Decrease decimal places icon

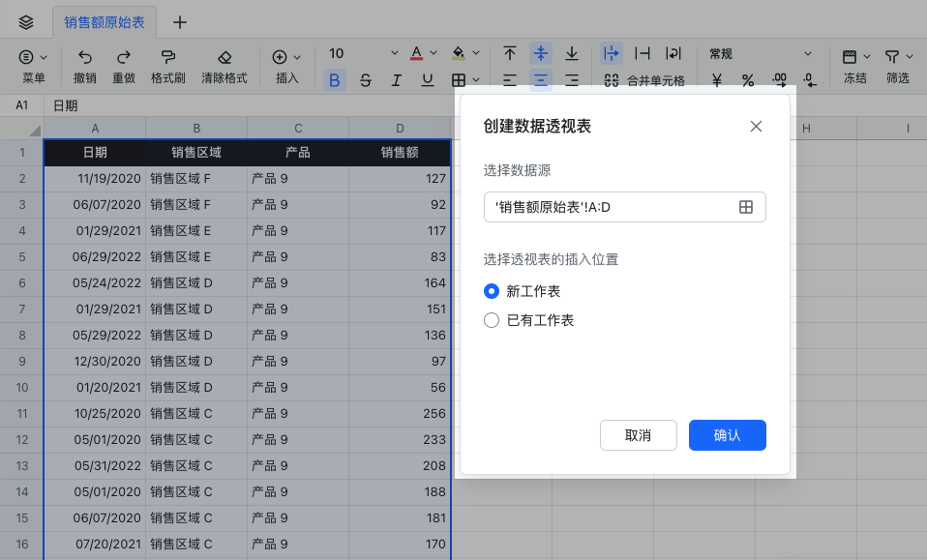point(810,80)
